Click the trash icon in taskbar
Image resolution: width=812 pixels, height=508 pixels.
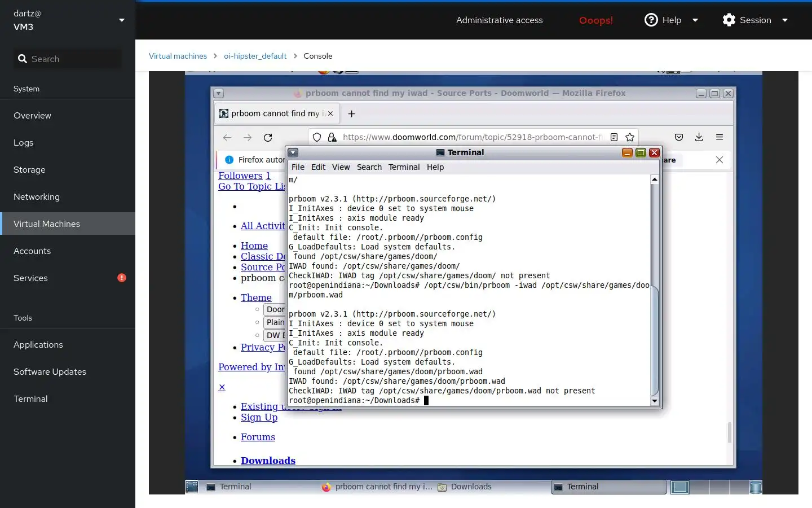[756, 487]
